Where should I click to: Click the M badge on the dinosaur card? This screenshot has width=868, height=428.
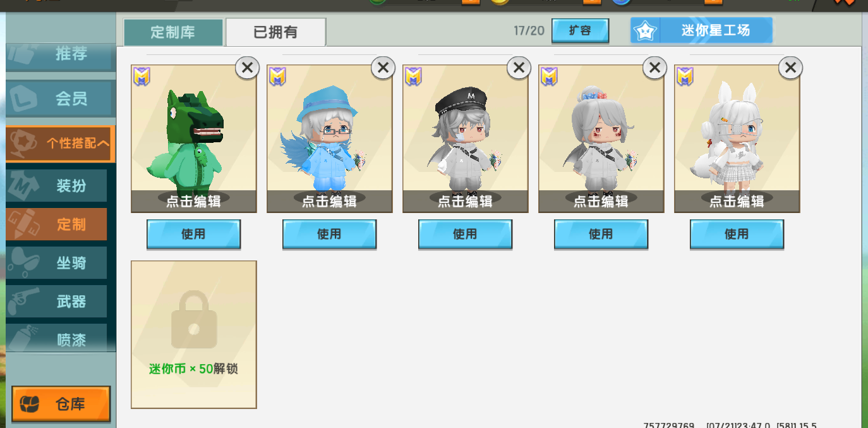(x=142, y=76)
